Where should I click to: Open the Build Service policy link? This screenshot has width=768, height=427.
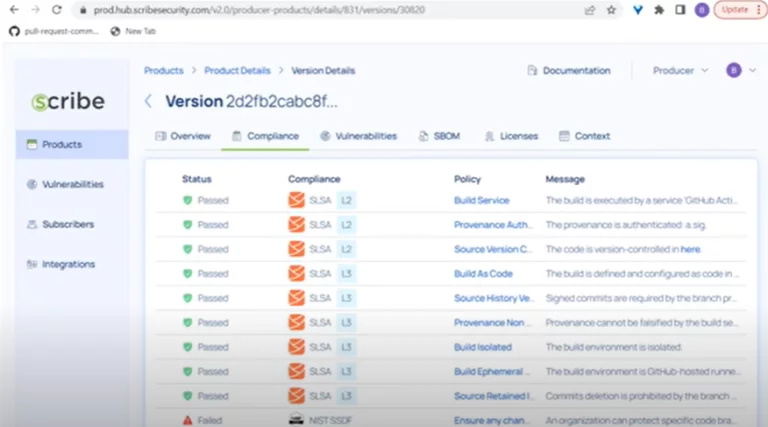(481, 200)
